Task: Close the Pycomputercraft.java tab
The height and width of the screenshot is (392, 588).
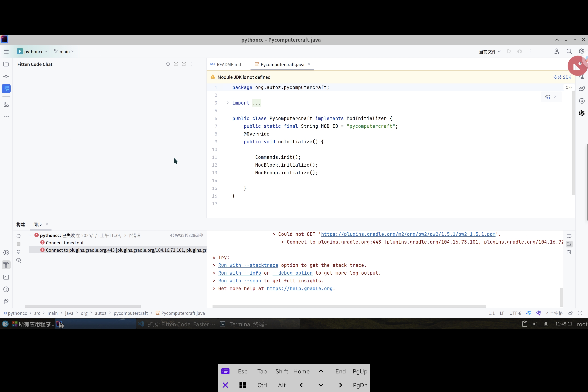Action: coord(309,64)
